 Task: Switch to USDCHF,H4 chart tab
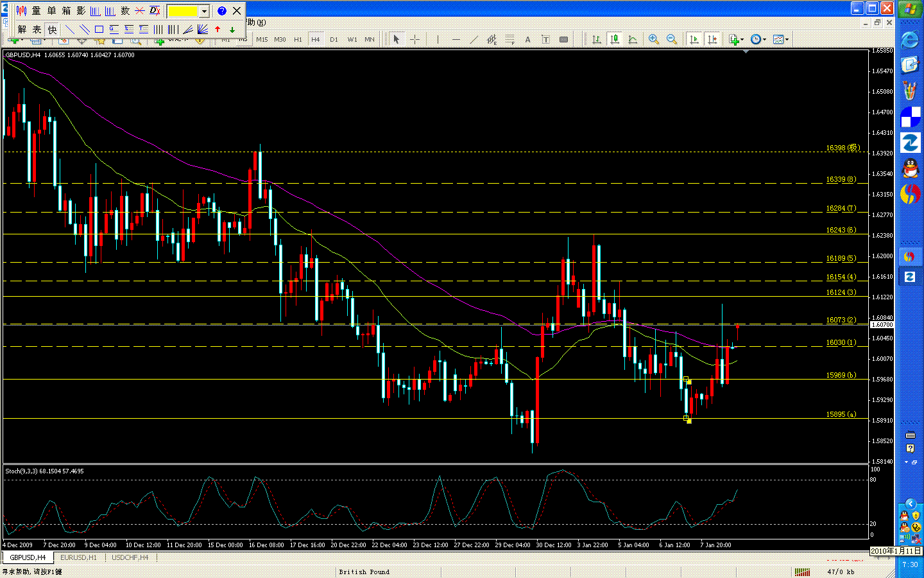[x=130, y=557]
